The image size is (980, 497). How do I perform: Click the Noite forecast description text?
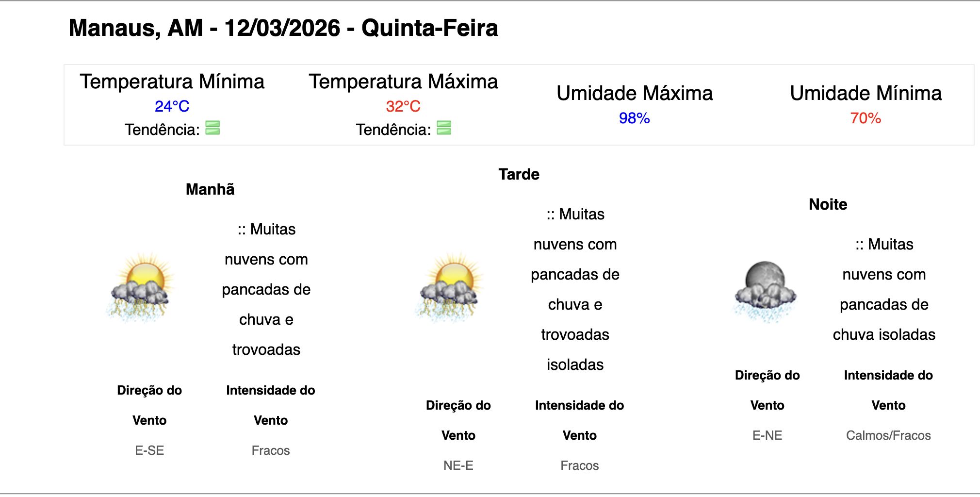pyautogui.click(x=884, y=289)
